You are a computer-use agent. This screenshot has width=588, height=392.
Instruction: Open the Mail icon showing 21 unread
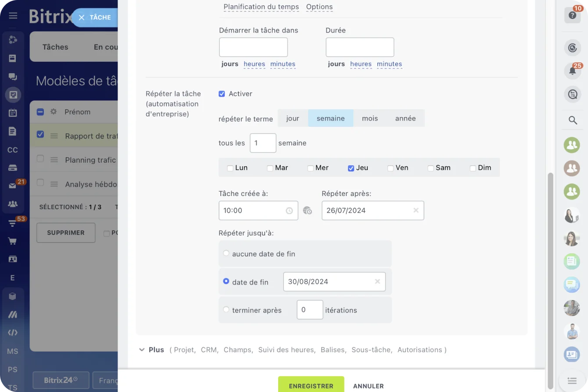13,186
